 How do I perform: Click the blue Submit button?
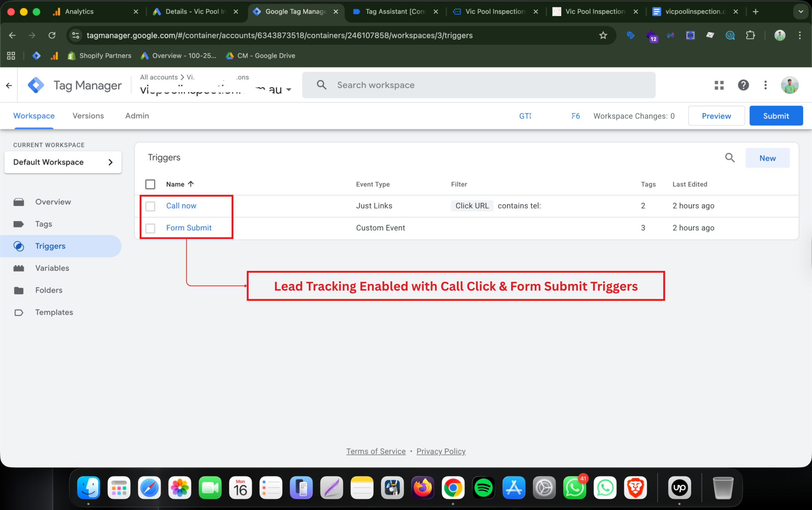pos(776,116)
